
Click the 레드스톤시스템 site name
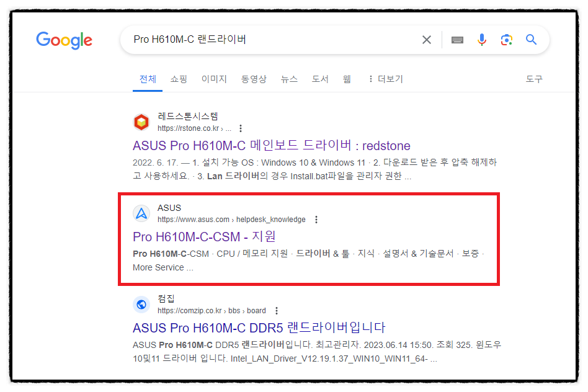(188, 116)
